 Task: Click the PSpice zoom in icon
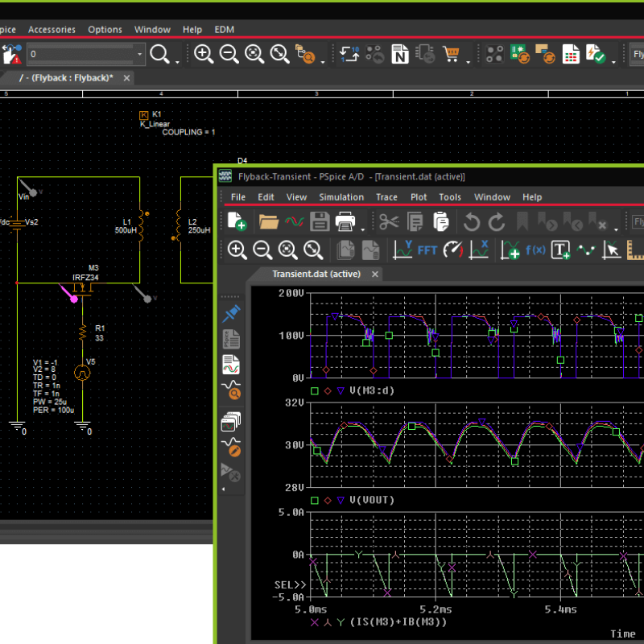coord(237,250)
